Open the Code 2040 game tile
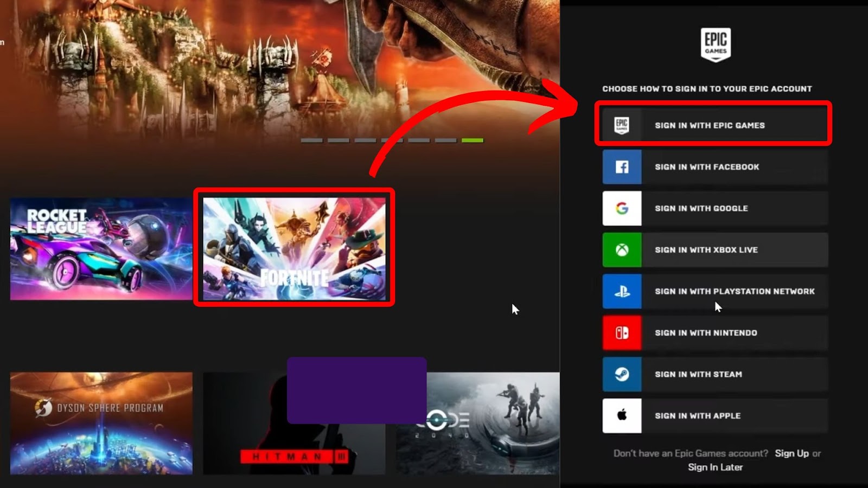 click(477, 423)
